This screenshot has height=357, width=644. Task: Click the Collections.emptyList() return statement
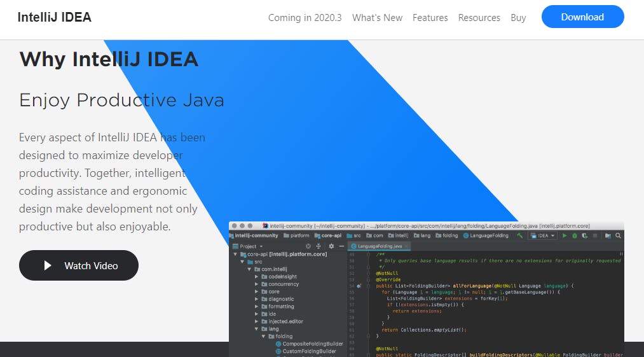pos(424,330)
